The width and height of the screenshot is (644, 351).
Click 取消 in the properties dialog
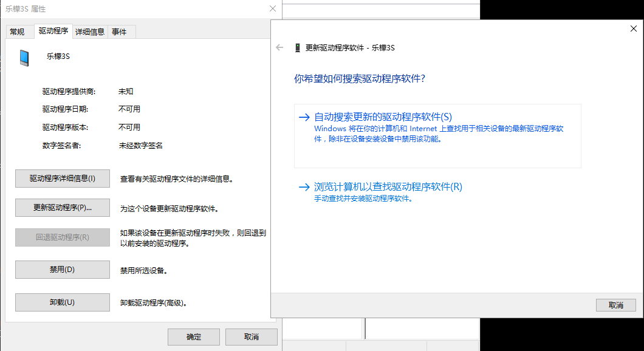click(x=252, y=337)
